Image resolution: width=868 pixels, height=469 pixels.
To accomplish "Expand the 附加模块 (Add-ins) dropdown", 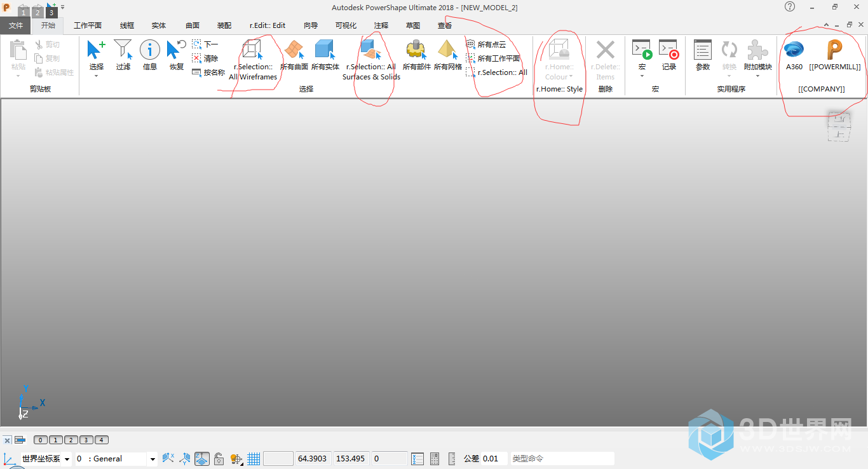I will [x=757, y=76].
